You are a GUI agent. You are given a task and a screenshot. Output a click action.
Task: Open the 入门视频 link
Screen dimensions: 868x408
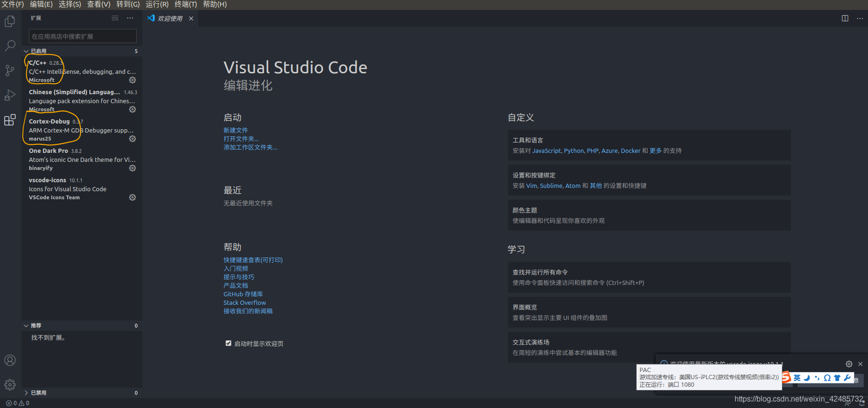(236, 268)
